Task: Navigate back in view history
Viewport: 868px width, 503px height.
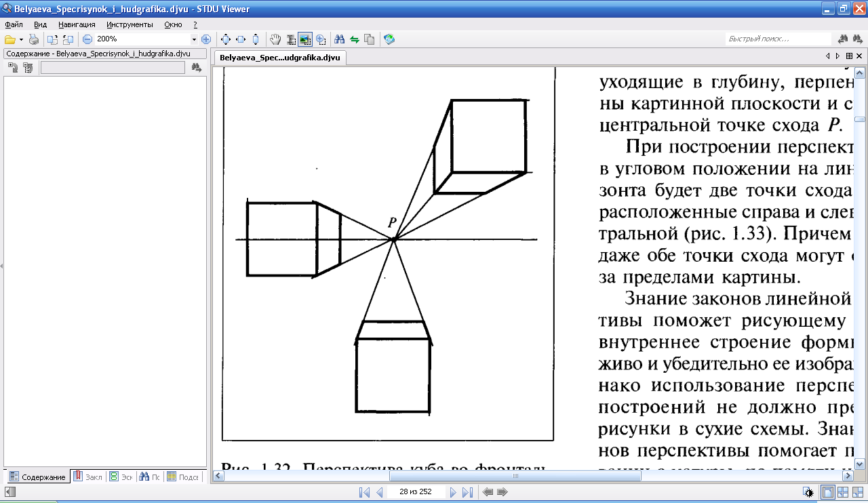Action: pyautogui.click(x=488, y=492)
